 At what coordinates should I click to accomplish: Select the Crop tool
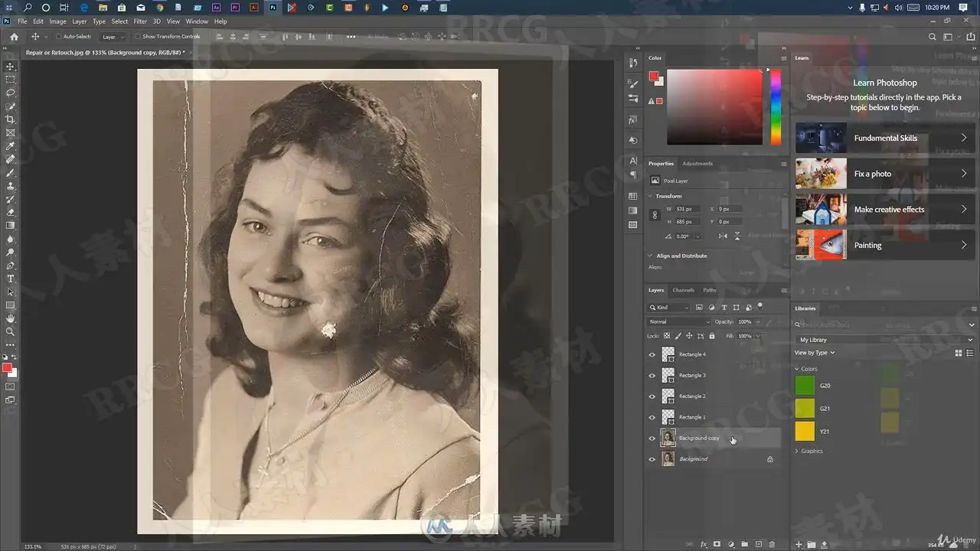tap(11, 119)
